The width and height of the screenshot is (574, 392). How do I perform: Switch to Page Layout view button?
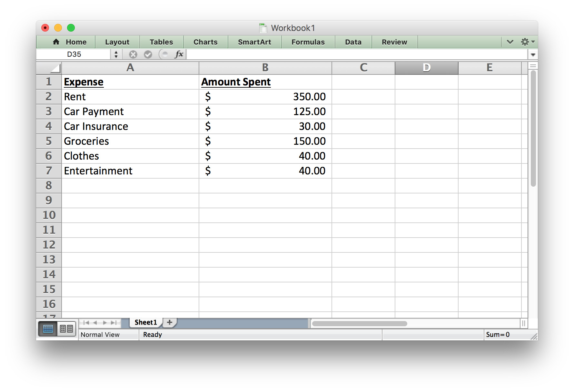pos(66,329)
